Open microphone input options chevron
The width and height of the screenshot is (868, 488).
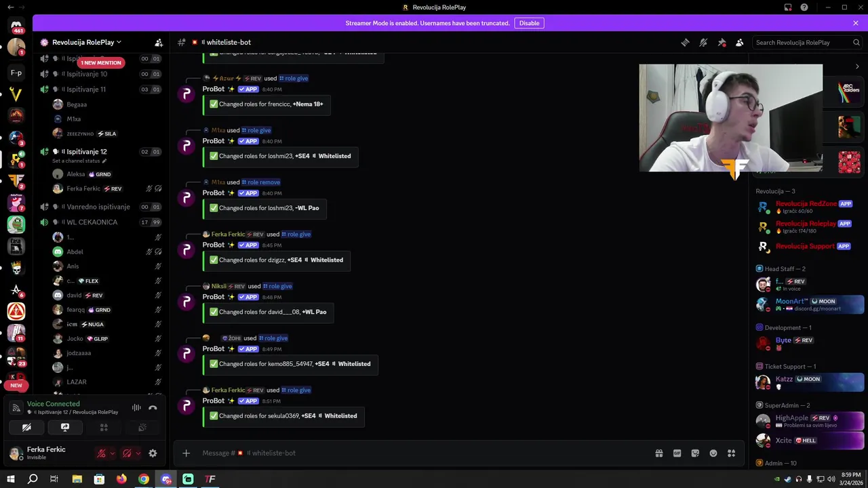[113, 453]
